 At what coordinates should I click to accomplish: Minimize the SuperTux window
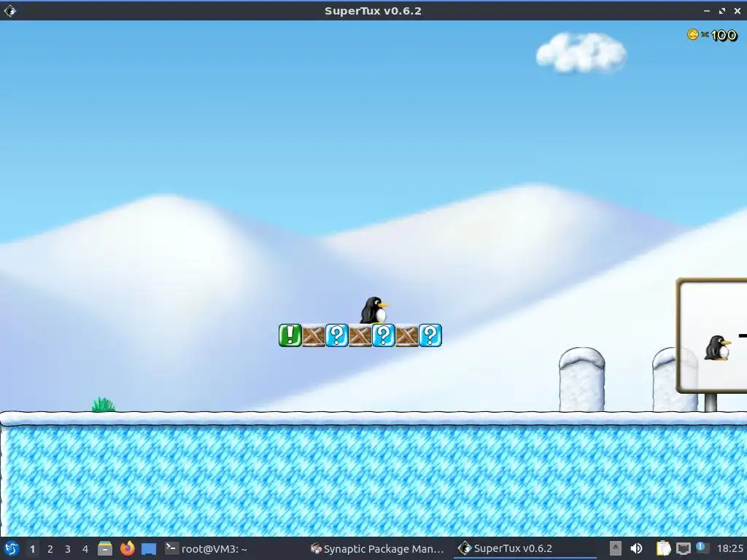click(706, 11)
